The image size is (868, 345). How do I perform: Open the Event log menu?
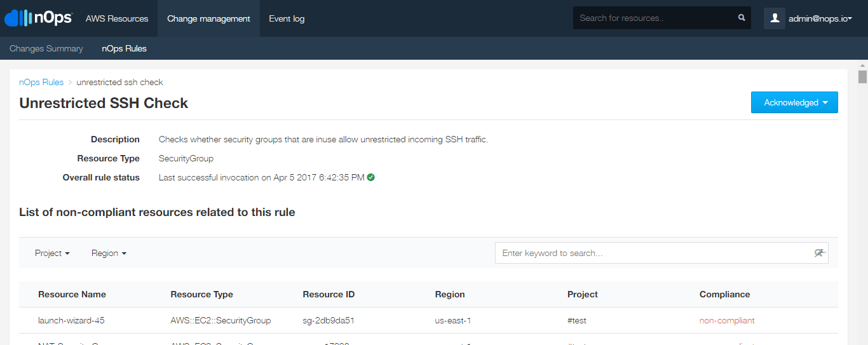[x=287, y=18]
